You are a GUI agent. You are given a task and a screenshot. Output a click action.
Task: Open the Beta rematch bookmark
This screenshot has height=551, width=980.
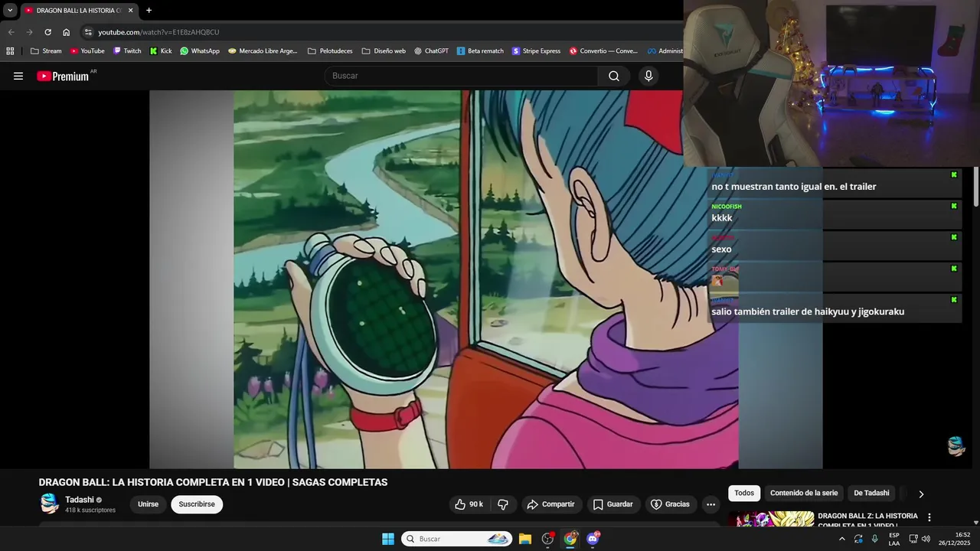point(480,51)
